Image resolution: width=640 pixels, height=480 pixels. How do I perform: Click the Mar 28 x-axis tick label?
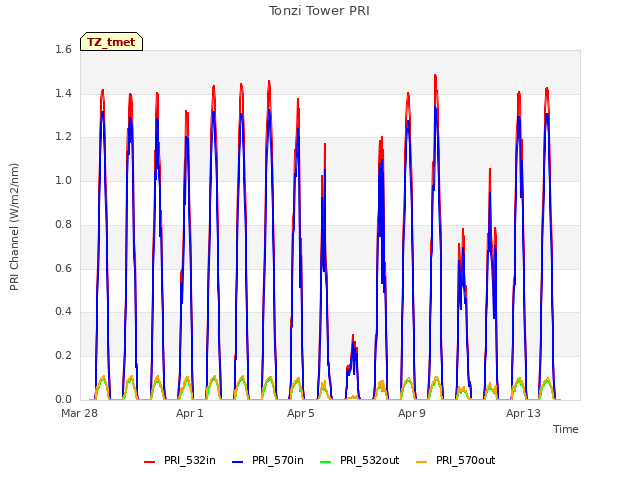(79, 413)
